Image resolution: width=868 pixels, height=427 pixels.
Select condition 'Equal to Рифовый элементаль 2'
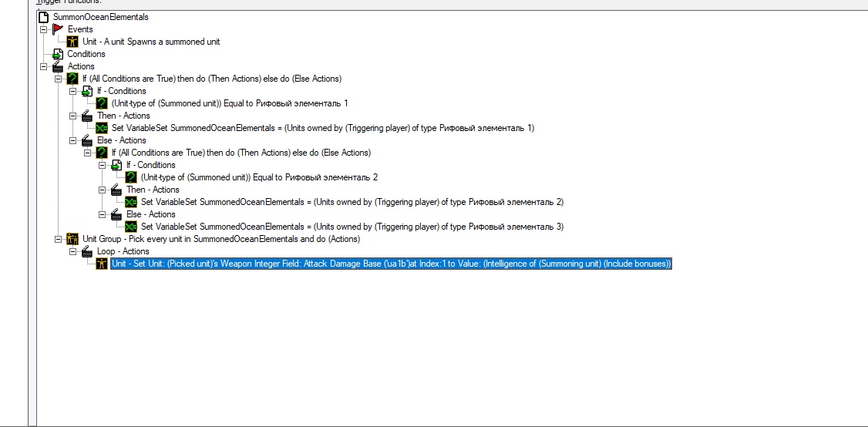[x=260, y=177]
